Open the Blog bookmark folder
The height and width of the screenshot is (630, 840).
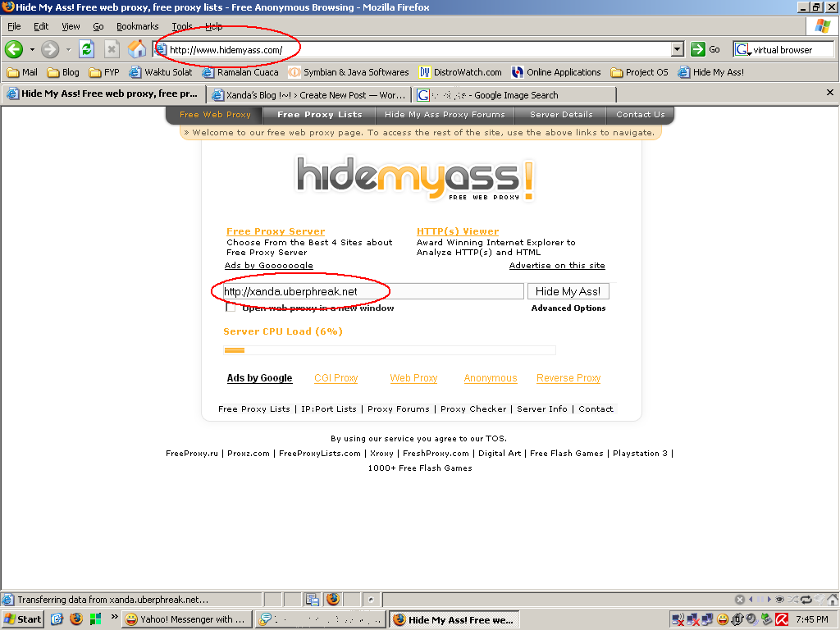[63, 72]
